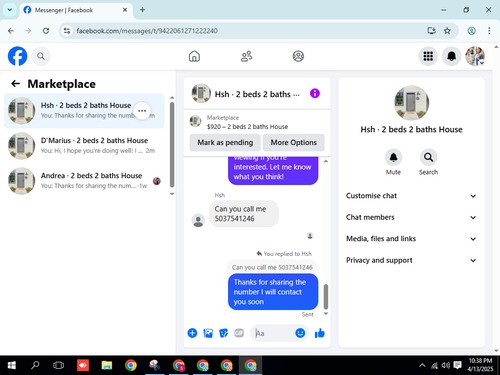Open the emoji picker smiley
Viewport: 500px width, 375px height.
pos(300,333)
